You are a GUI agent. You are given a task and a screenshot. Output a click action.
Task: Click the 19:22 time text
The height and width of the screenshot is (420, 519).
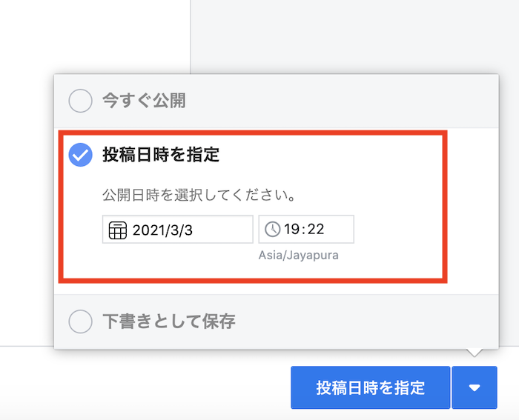pyautogui.click(x=304, y=229)
